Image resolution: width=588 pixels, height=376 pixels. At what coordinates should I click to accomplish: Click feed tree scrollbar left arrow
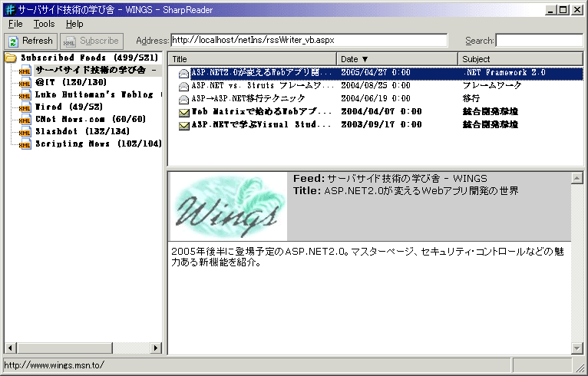[10, 348]
